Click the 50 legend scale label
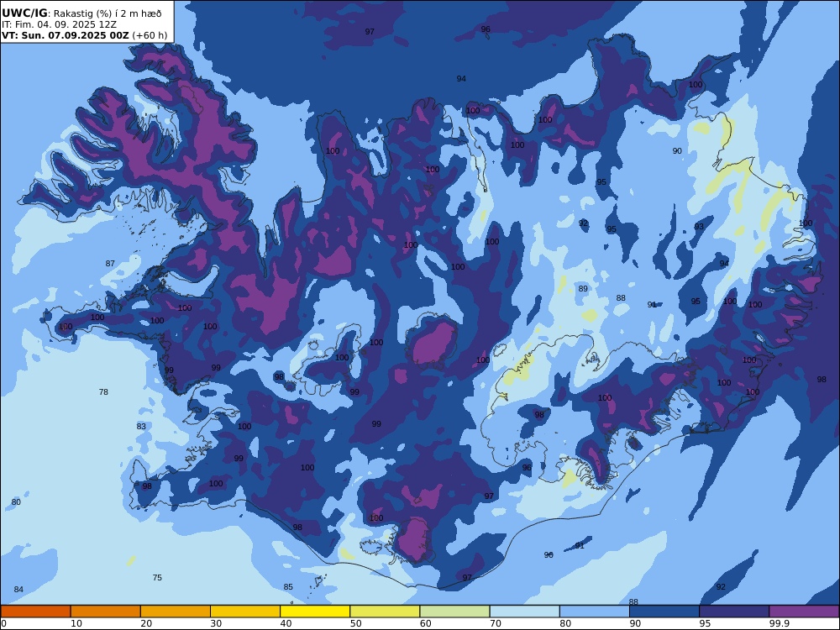This screenshot has height=630, width=840. 355,623
